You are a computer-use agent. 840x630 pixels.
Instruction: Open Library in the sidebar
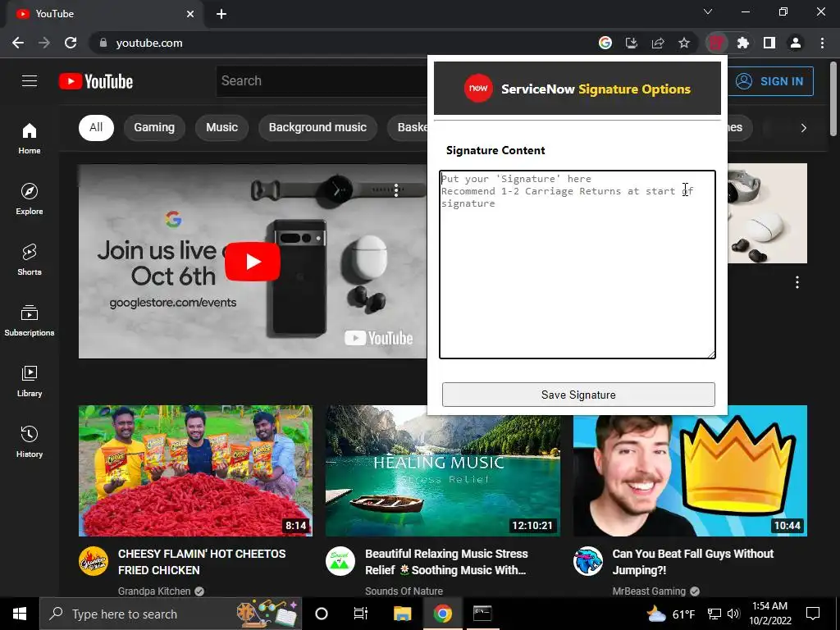pyautogui.click(x=30, y=381)
